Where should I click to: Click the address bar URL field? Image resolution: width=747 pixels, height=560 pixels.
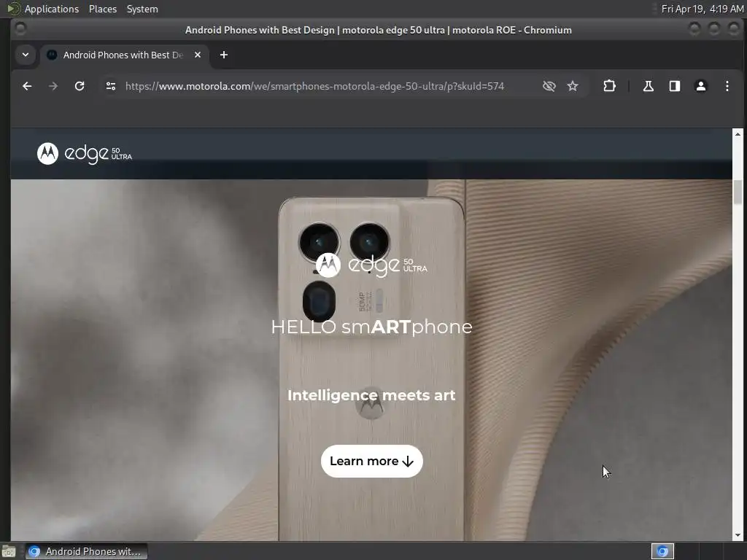(x=314, y=86)
